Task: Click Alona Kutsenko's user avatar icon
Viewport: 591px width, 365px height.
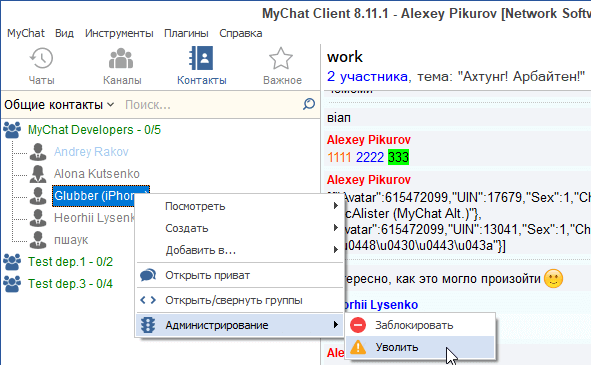Action: 38,173
